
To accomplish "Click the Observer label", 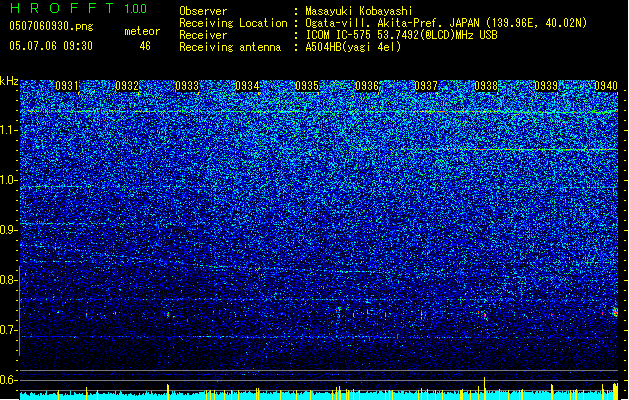I will point(203,11).
